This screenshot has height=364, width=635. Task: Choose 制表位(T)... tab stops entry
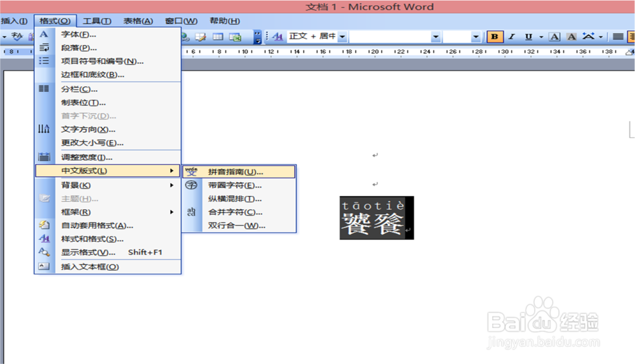(x=108, y=102)
